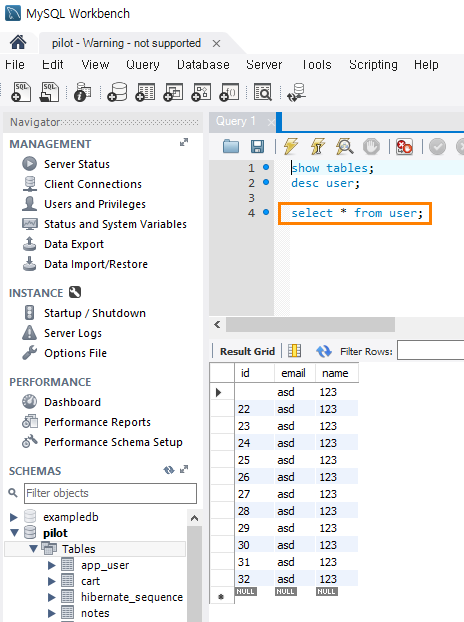Open Startup / Shutdown
Viewport: 464px width, 622px height.
point(95,313)
